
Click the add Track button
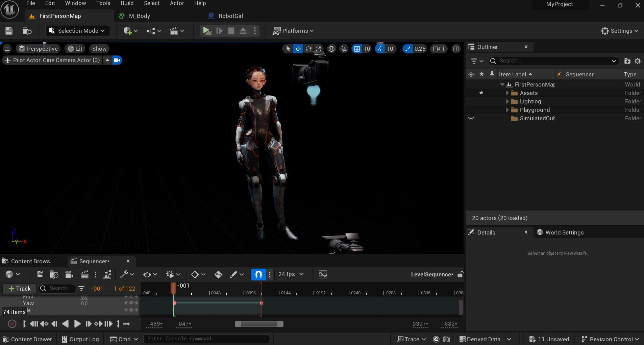(x=19, y=289)
